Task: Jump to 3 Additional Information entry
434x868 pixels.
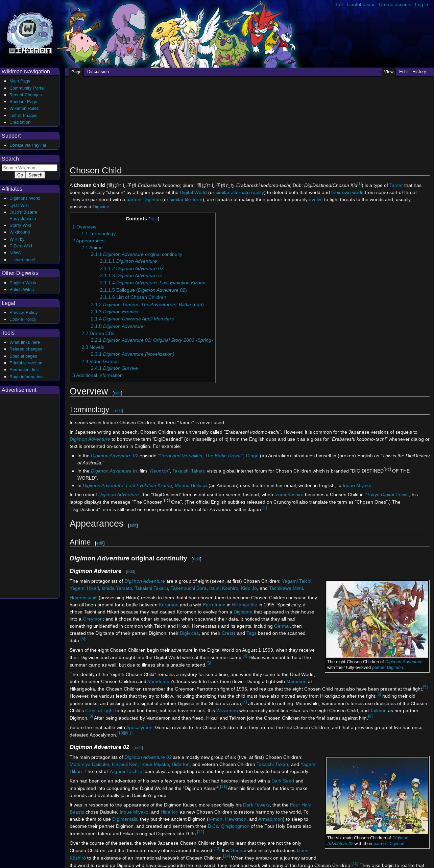Action: tap(97, 375)
